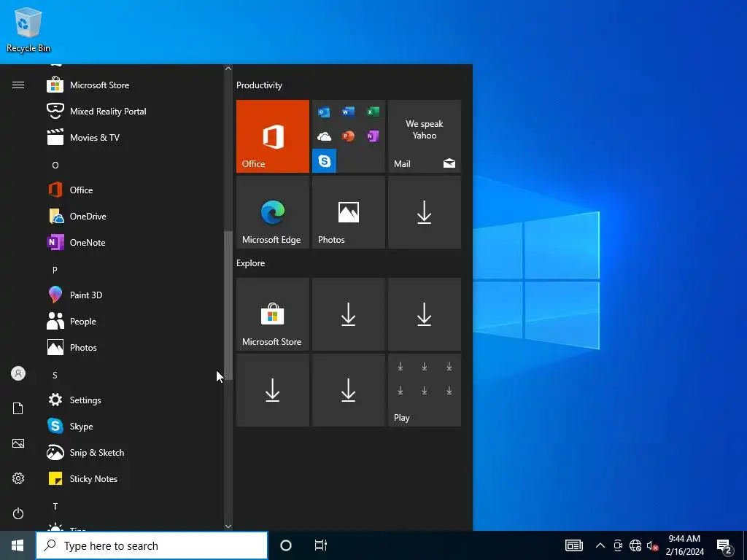747x560 pixels.
Task: Click the app list scrollbar thumb
Action: pyautogui.click(x=228, y=306)
